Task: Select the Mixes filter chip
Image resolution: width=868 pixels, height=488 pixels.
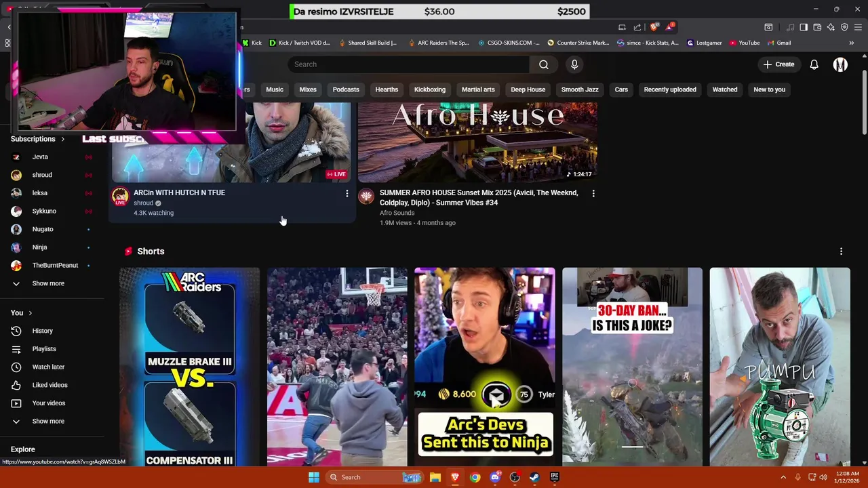Action: (x=308, y=89)
